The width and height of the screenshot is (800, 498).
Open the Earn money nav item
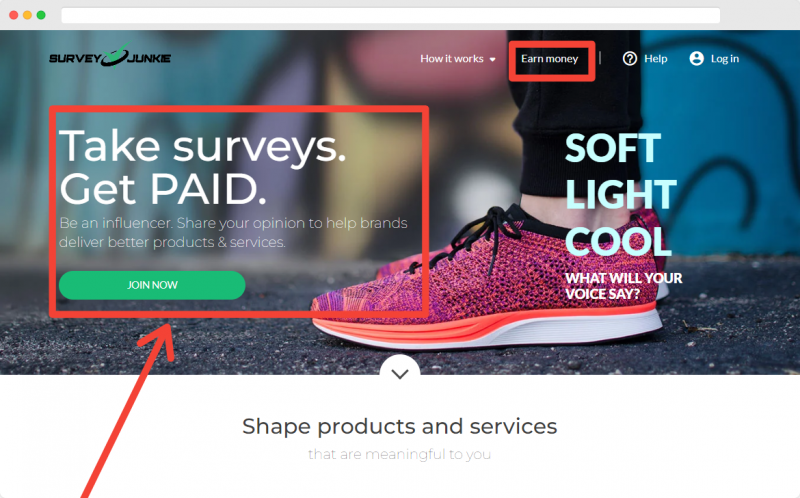coord(549,59)
